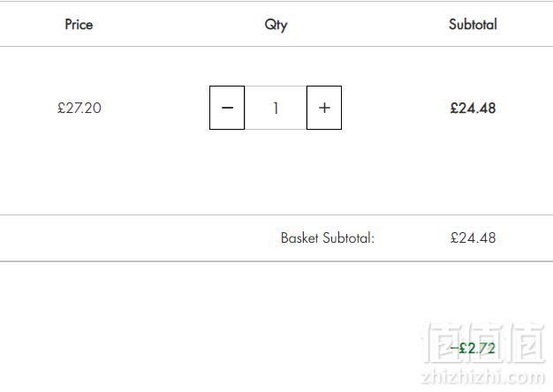Click the green −£2.72 discount amount
Screen dimensions: 553x392
[473, 348]
